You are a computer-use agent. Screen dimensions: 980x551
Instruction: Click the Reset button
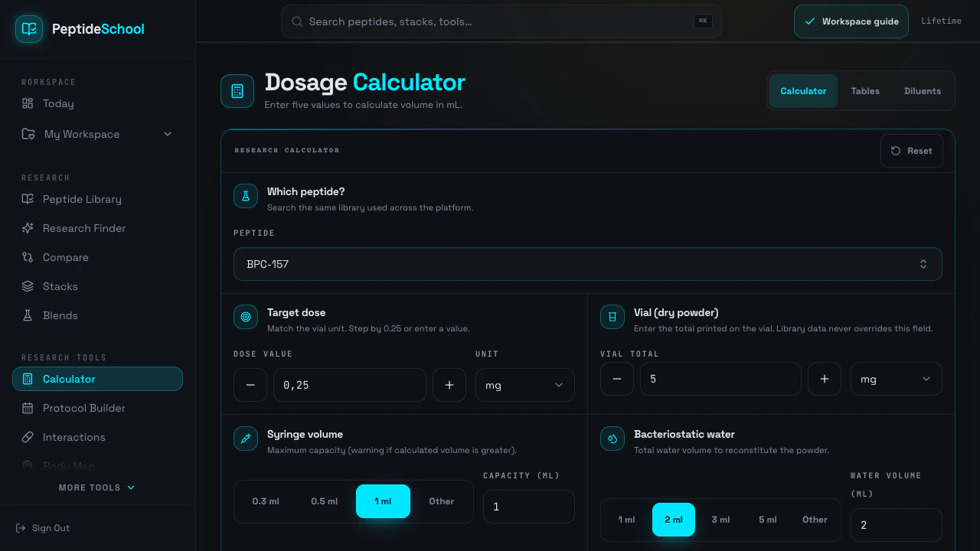(x=912, y=151)
